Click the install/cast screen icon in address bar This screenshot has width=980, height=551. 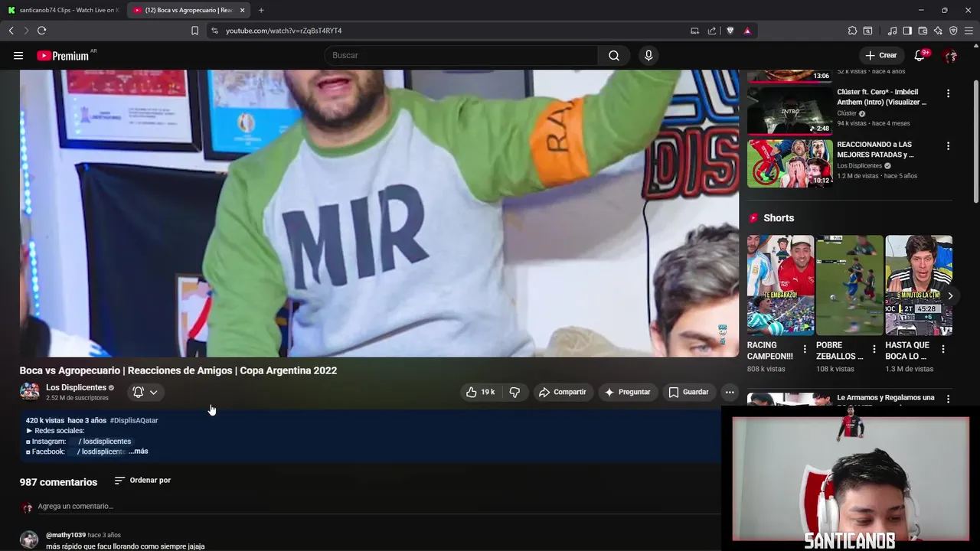(x=694, y=31)
